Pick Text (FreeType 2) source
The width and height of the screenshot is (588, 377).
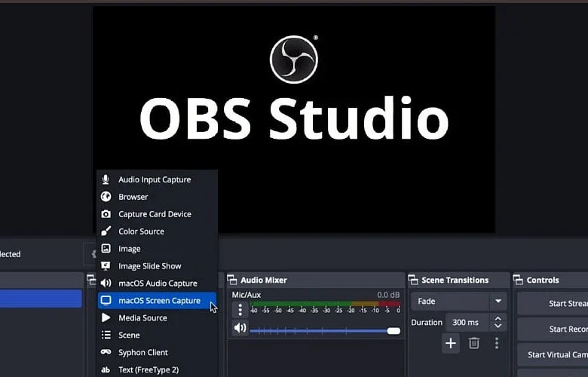[x=157, y=369]
